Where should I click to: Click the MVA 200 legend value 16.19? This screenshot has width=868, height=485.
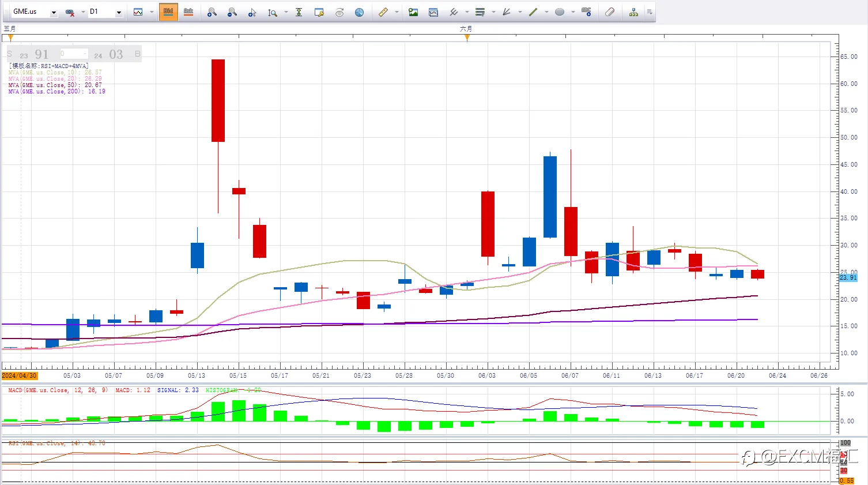pos(97,92)
